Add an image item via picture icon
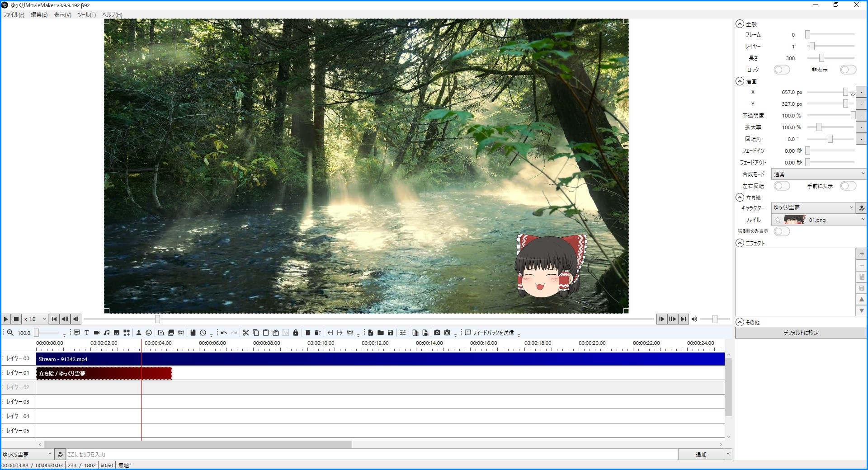The height and width of the screenshot is (470, 868). click(x=117, y=333)
